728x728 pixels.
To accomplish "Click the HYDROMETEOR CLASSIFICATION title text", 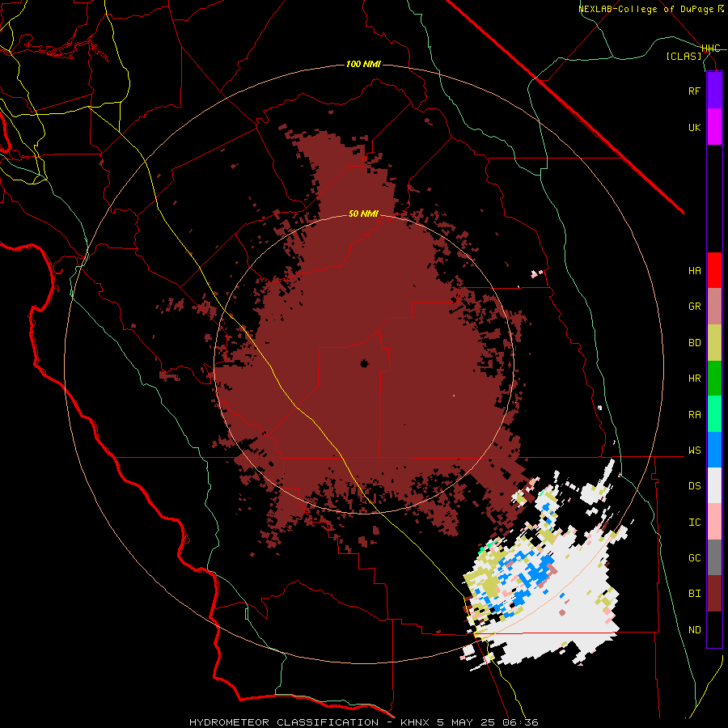I will (284, 722).
